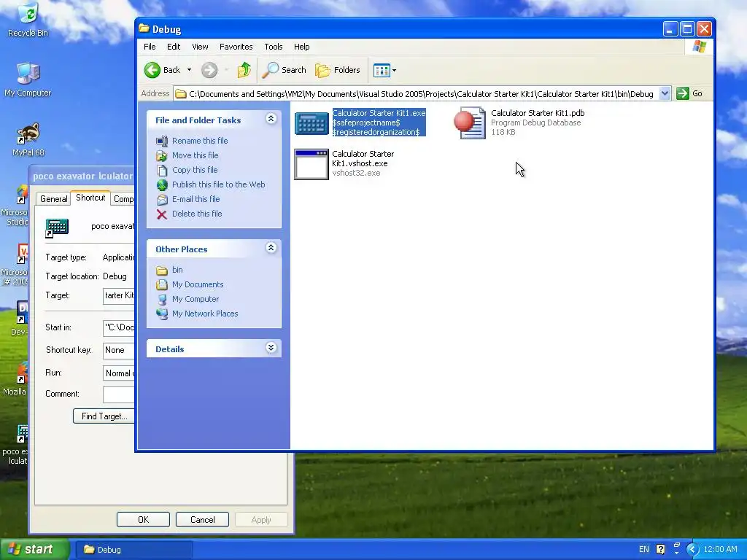
Task: Go back using the green Back arrow
Action: (163, 70)
